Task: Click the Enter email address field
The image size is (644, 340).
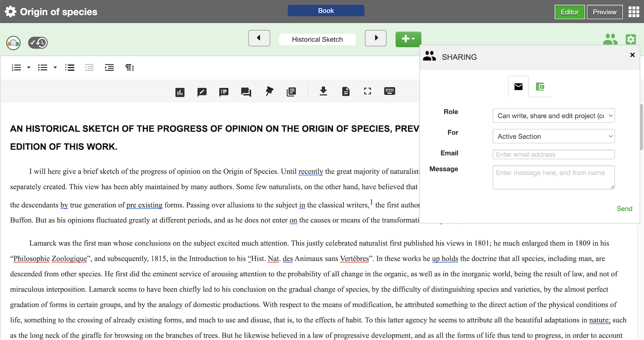Action: coord(553,154)
